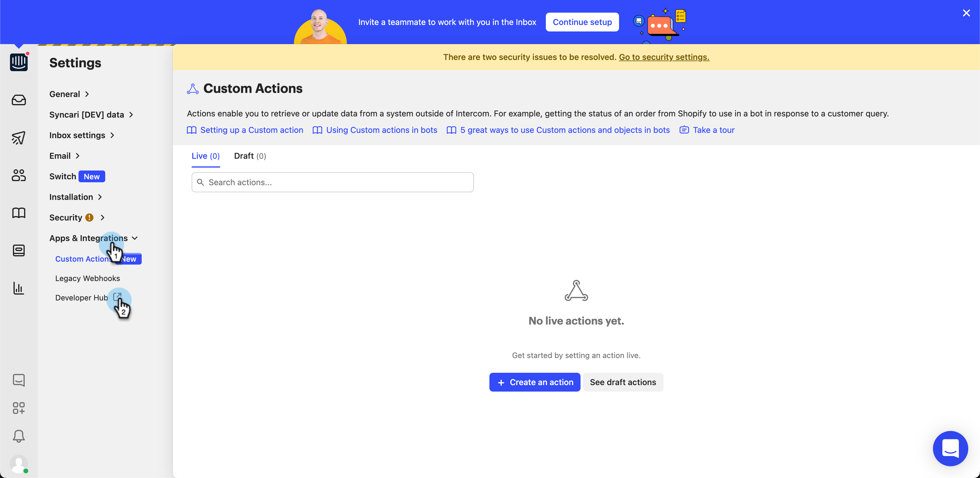Image resolution: width=980 pixels, height=478 pixels.
Task: Click Create an action button
Action: pos(534,382)
